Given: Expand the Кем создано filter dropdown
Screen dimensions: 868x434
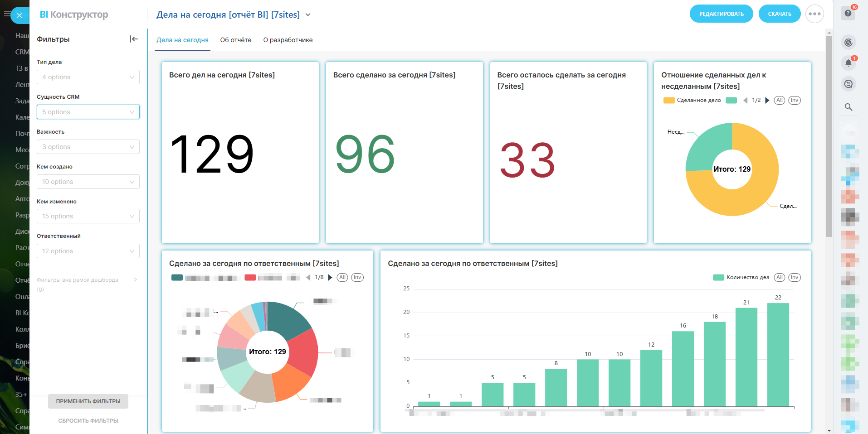Looking at the screenshot, I should tap(88, 182).
